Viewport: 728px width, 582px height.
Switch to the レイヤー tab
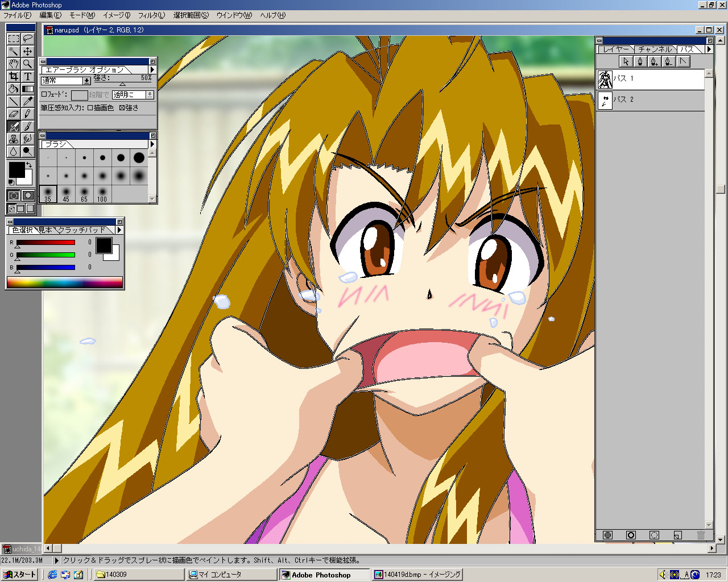pos(616,49)
